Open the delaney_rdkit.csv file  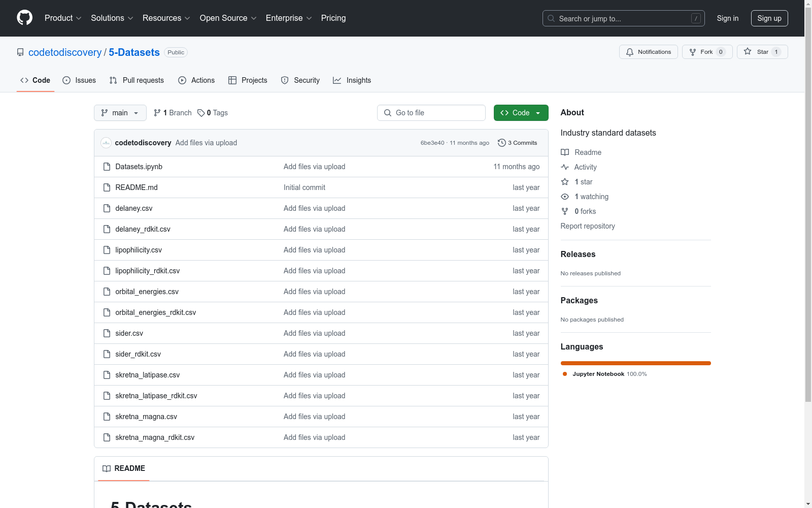(143, 229)
